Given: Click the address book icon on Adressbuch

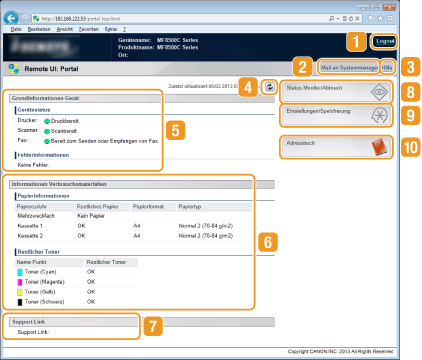Looking at the screenshot, I should click(x=379, y=147).
